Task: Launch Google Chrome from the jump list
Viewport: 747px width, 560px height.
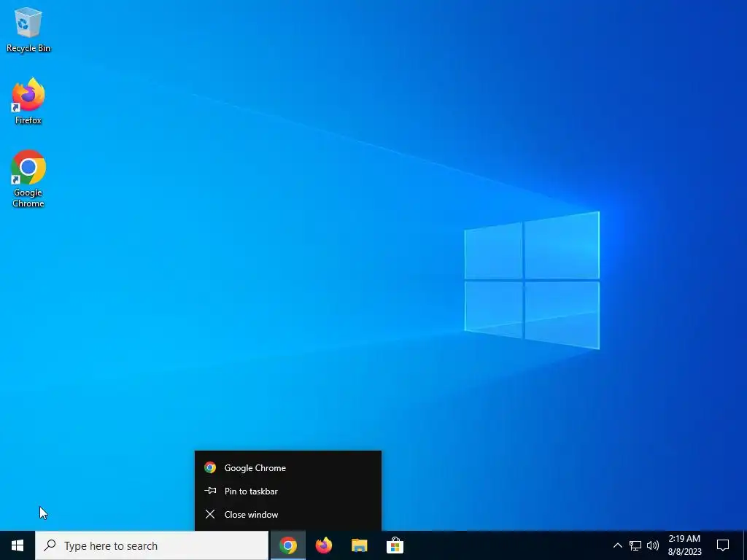Action: [x=287, y=467]
